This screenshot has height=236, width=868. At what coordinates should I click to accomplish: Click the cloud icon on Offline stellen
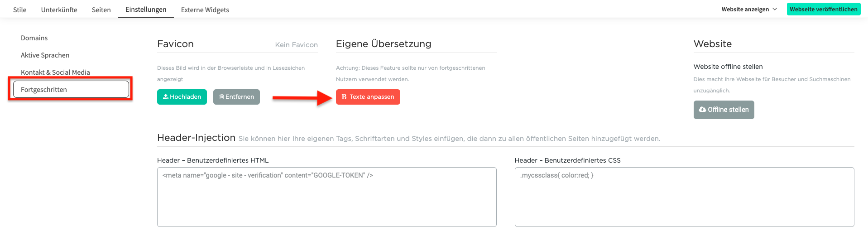pyautogui.click(x=702, y=110)
